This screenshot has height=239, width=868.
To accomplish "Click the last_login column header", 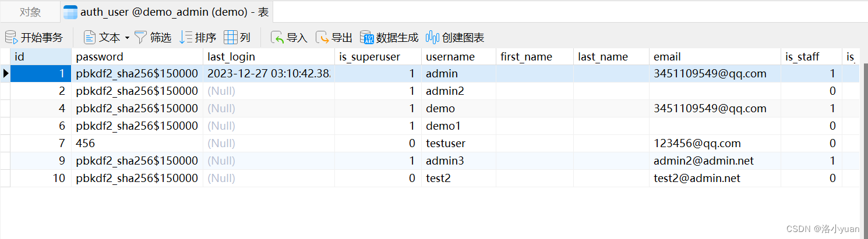I will (269, 56).
